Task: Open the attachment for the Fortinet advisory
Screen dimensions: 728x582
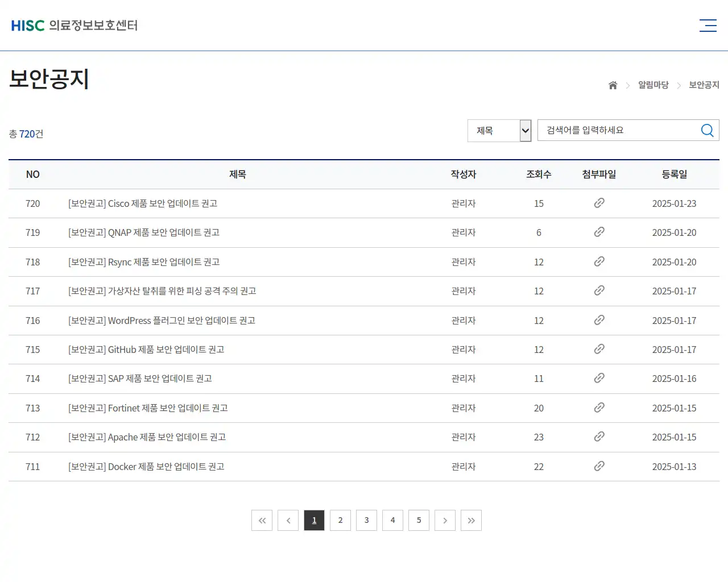Action: pos(599,408)
